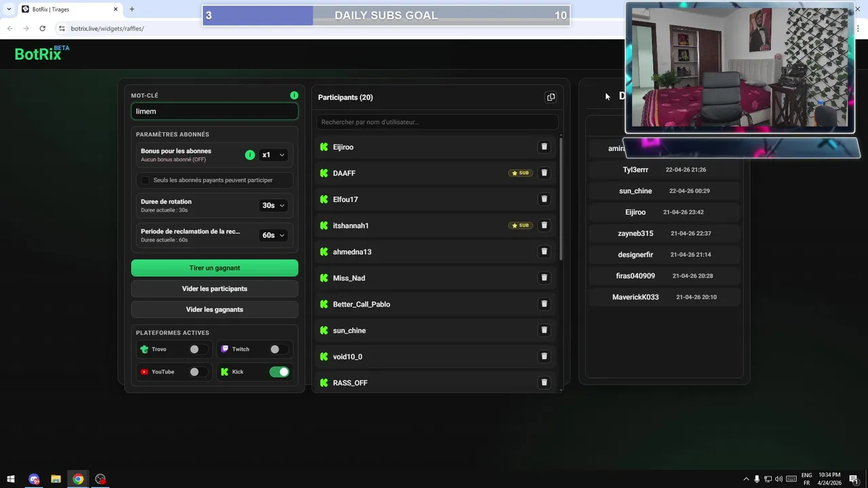Copy the participants list with the copy icon

pyautogui.click(x=551, y=97)
